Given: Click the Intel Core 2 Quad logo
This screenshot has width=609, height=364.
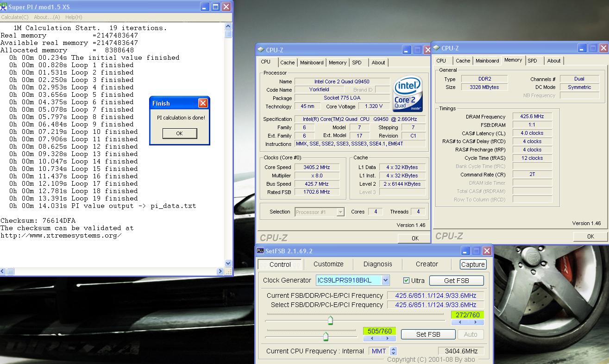Looking at the screenshot, I should (x=408, y=94).
